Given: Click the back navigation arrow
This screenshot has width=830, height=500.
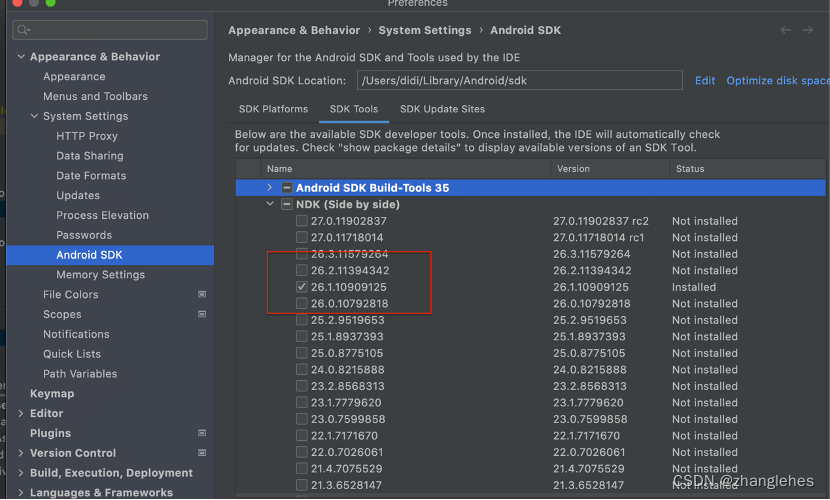Looking at the screenshot, I should 786,30.
